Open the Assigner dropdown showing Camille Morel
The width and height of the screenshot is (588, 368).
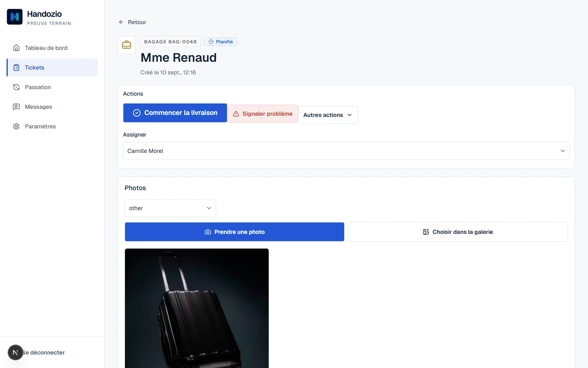tap(346, 151)
